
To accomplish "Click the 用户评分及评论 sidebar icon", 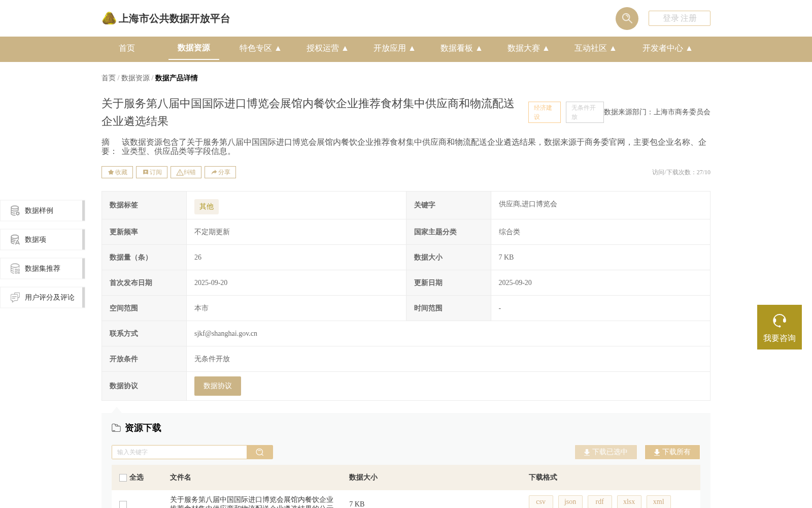I will point(15,297).
